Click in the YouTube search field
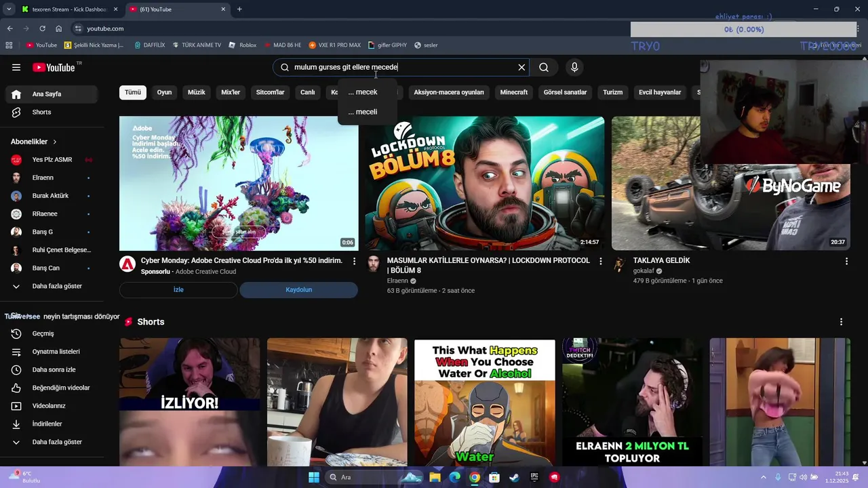 coord(400,67)
